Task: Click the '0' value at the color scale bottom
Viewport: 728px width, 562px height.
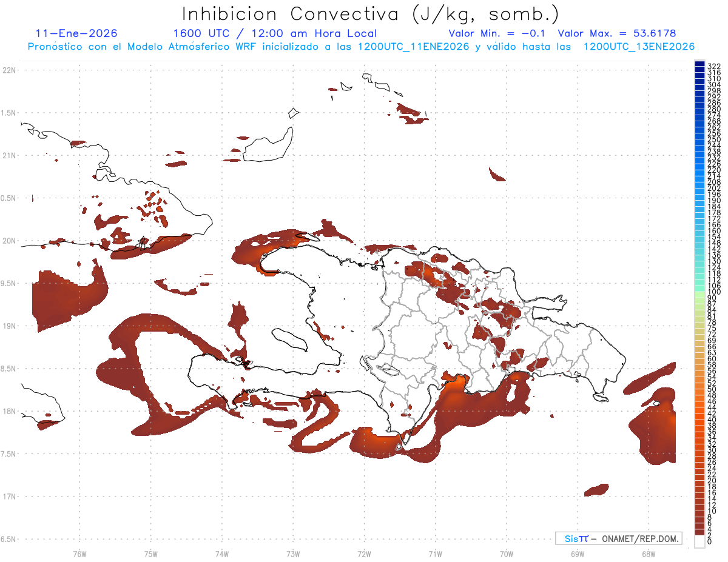Action: [710, 541]
